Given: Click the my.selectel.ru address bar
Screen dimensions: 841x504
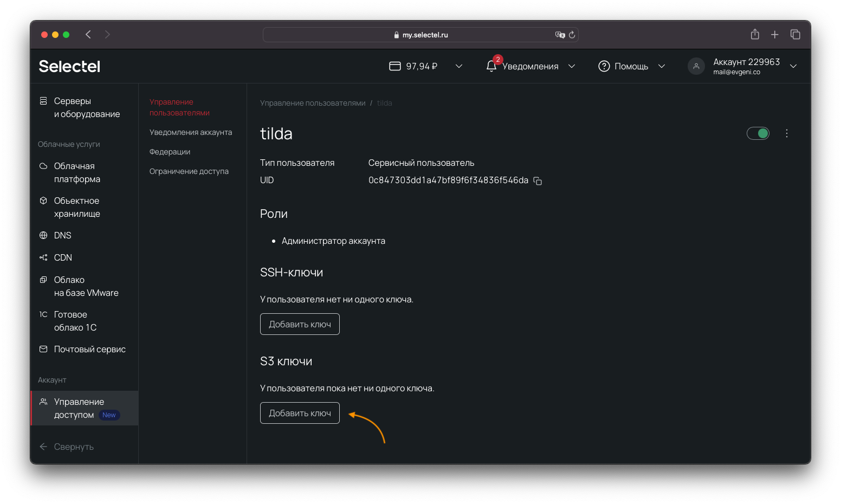Looking at the screenshot, I should (420, 35).
